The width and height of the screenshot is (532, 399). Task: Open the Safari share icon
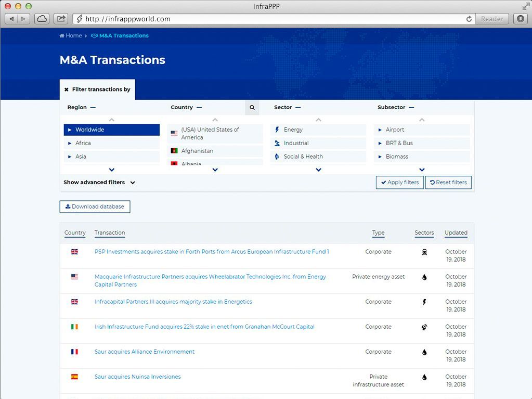pyautogui.click(x=61, y=19)
